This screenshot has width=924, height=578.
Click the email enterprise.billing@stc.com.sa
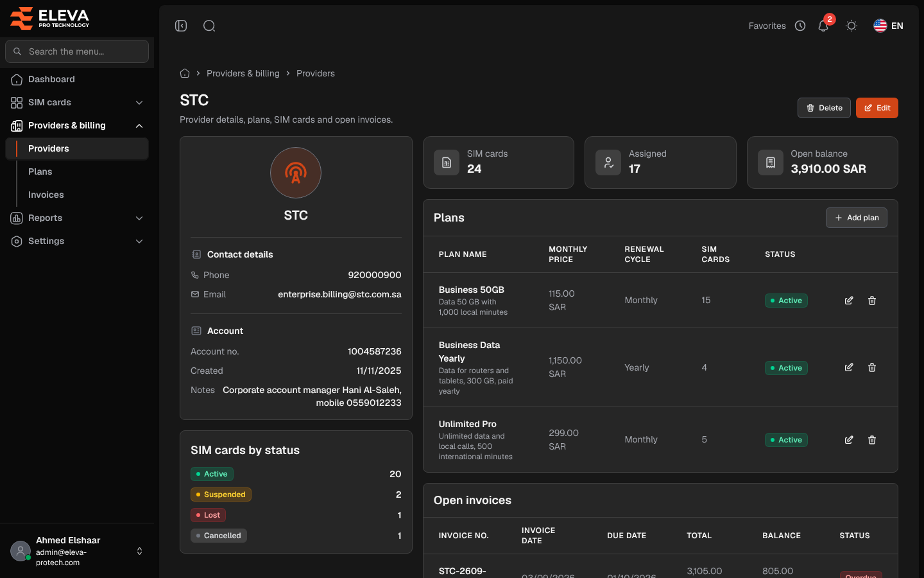click(339, 294)
